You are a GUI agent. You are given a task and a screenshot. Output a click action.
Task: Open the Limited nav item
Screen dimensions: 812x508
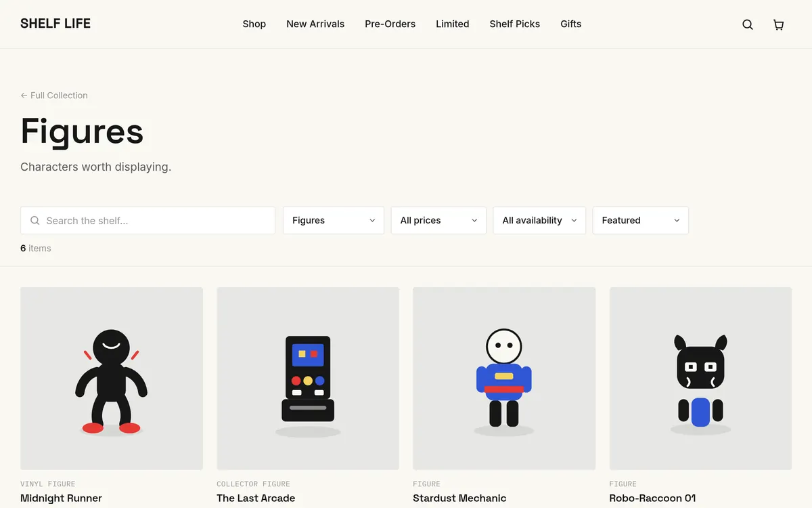tap(453, 24)
